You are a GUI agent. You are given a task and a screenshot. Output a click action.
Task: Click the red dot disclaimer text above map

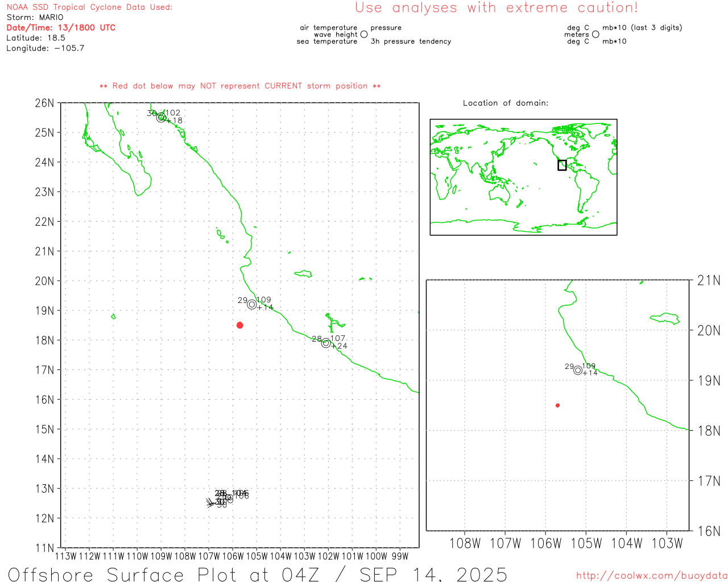(x=240, y=86)
